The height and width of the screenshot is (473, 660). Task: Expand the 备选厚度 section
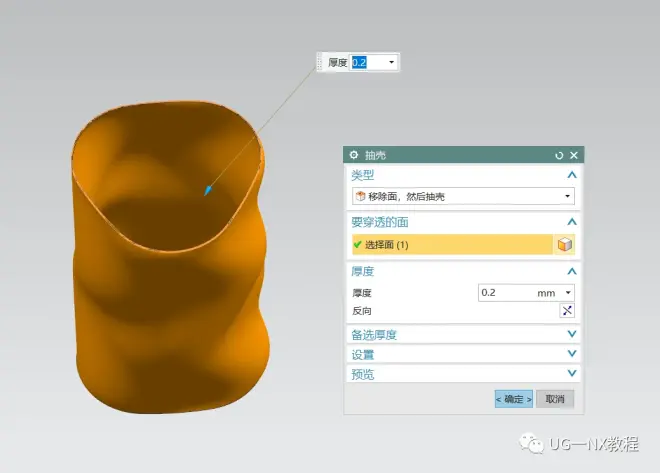coord(572,335)
